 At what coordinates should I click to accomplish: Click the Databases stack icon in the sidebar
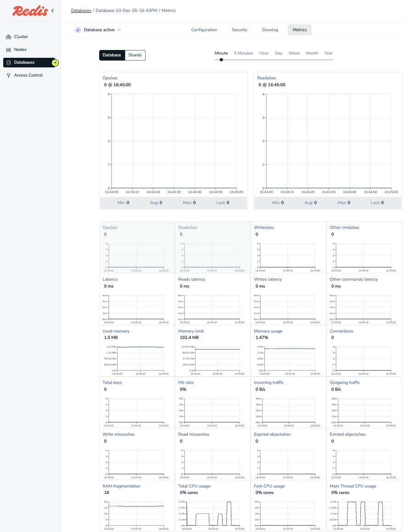[8, 62]
